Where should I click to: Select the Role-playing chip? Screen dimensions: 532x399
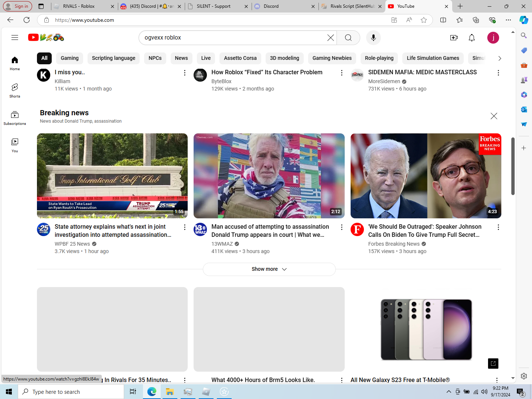click(x=379, y=58)
